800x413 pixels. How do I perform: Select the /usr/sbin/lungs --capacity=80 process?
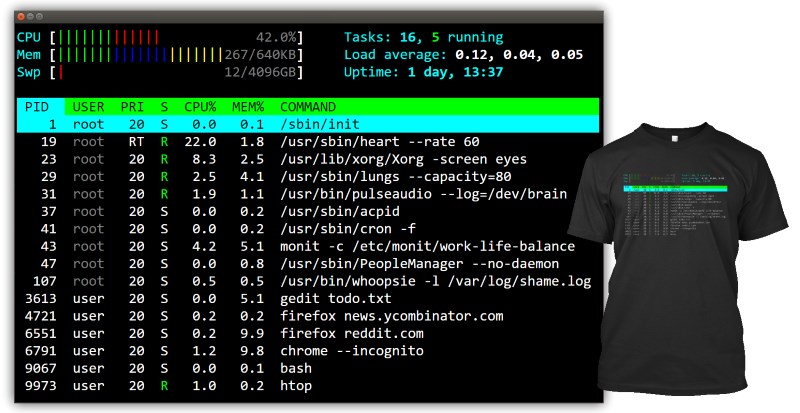click(308, 176)
